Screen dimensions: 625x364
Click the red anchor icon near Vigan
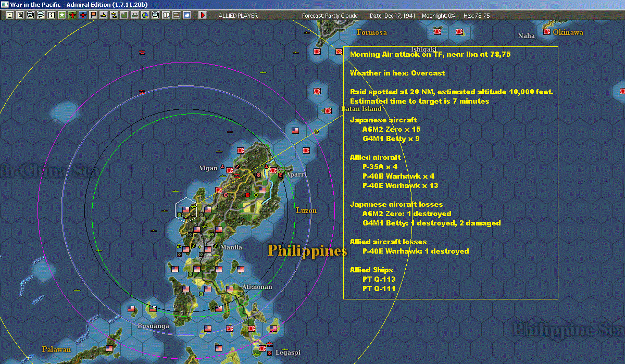pos(222,167)
